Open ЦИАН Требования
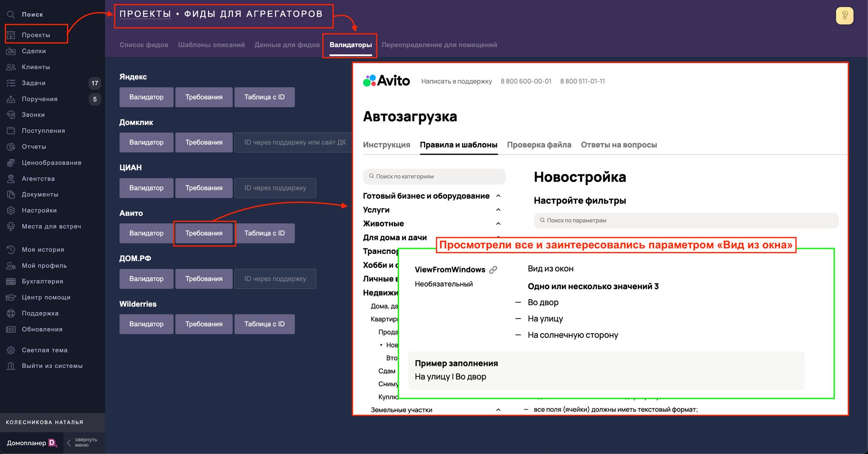The width and height of the screenshot is (868, 454). (x=204, y=188)
